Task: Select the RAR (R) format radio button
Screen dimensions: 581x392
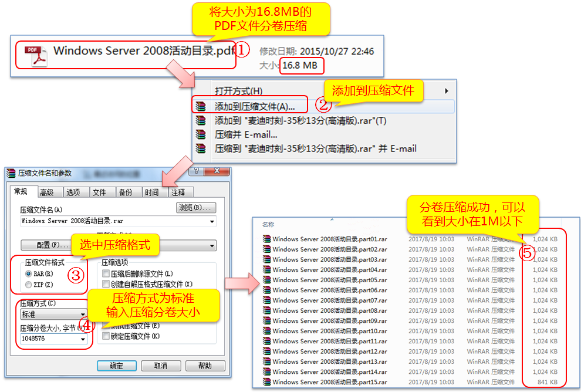Action: [29, 274]
